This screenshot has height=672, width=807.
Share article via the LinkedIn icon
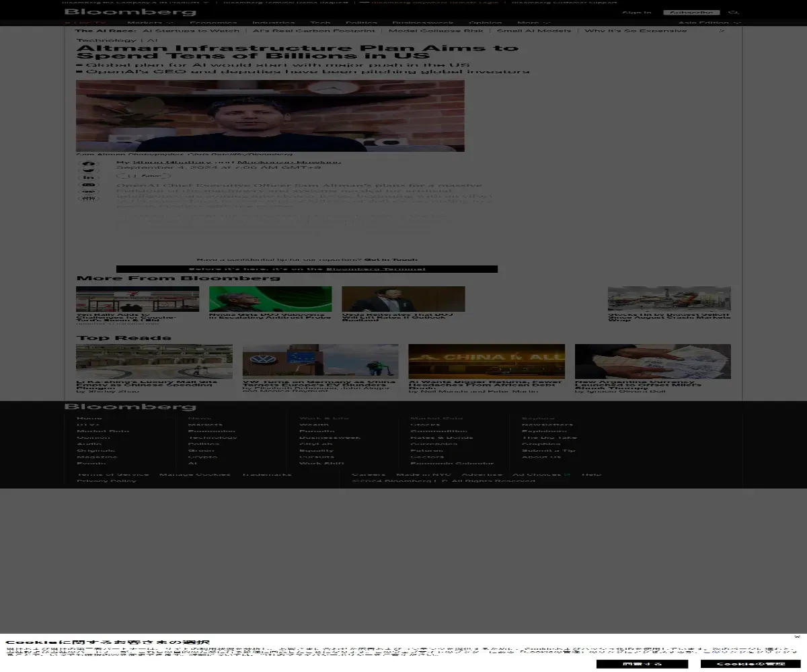89,177
